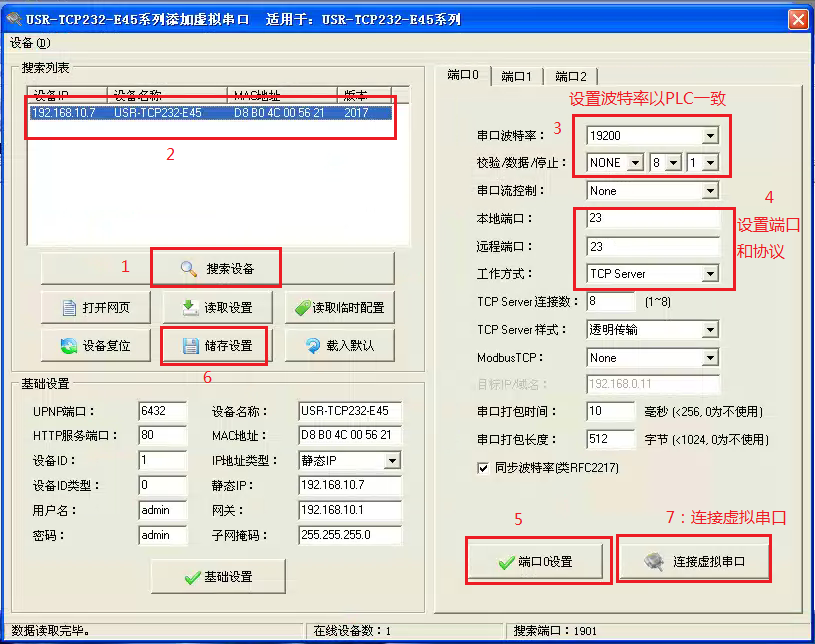Click the 端口0设置 button

[536, 562]
